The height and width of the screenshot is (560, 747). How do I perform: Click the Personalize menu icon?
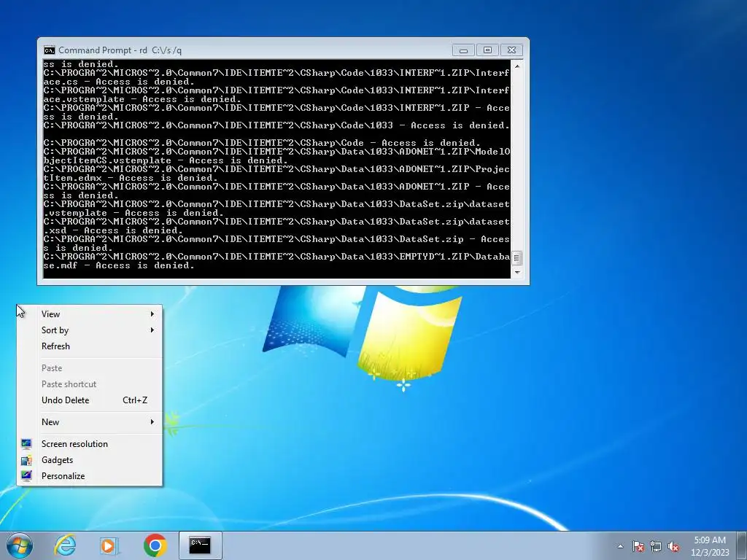click(27, 475)
